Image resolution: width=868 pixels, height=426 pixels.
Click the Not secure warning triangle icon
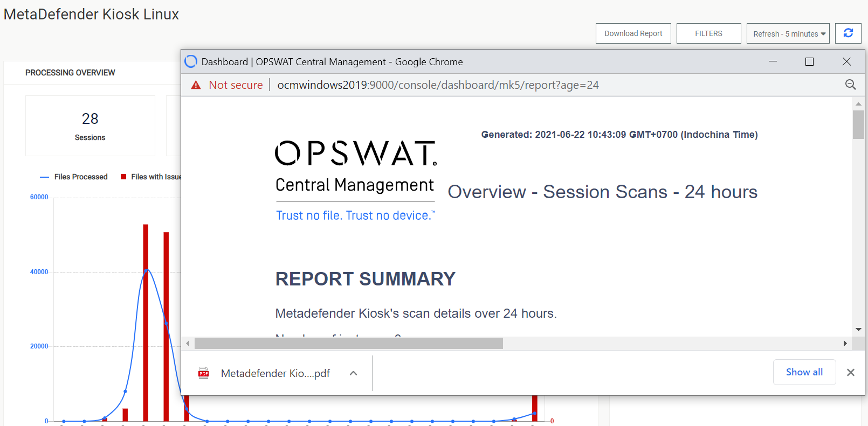[196, 85]
